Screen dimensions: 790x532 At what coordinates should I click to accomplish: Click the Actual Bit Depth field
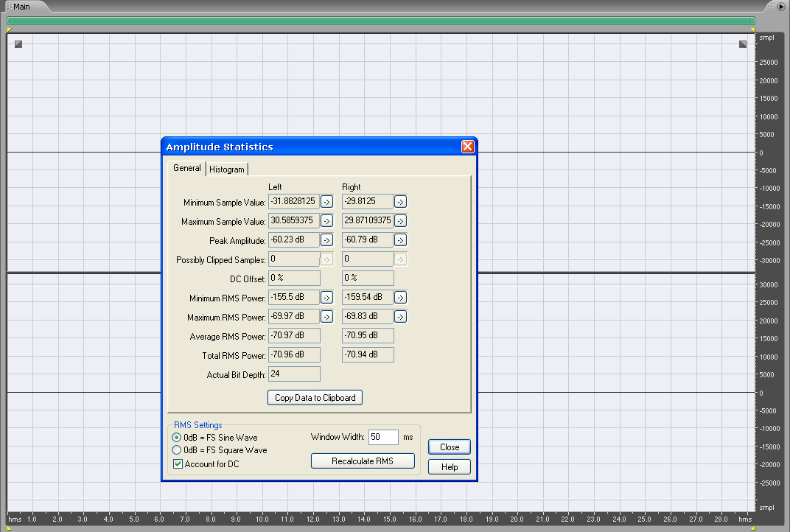click(294, 374)
